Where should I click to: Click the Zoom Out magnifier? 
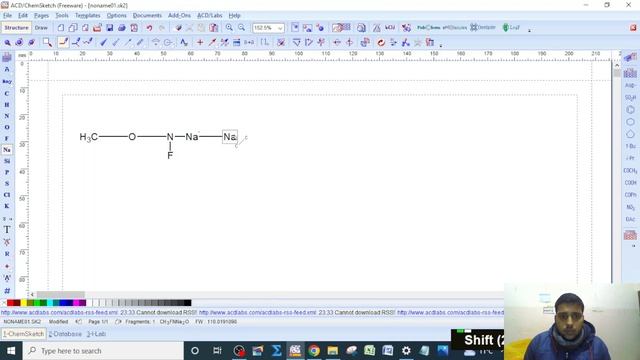point(242,28)
